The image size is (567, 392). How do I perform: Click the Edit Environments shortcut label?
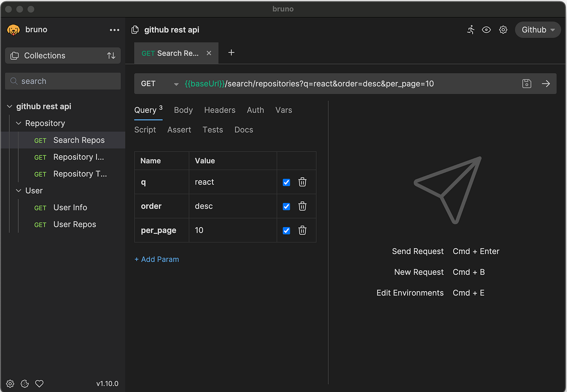pos(410,292)
